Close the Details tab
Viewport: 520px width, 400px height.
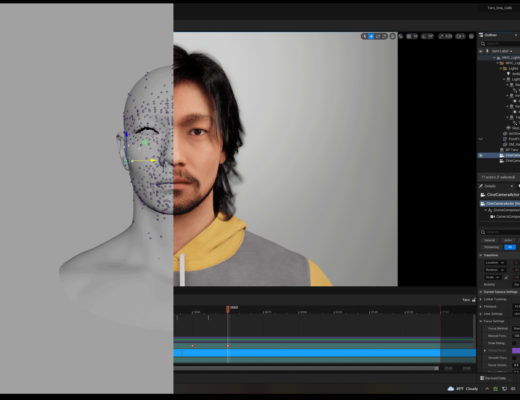pyautogui.click(x=512, y=186)
